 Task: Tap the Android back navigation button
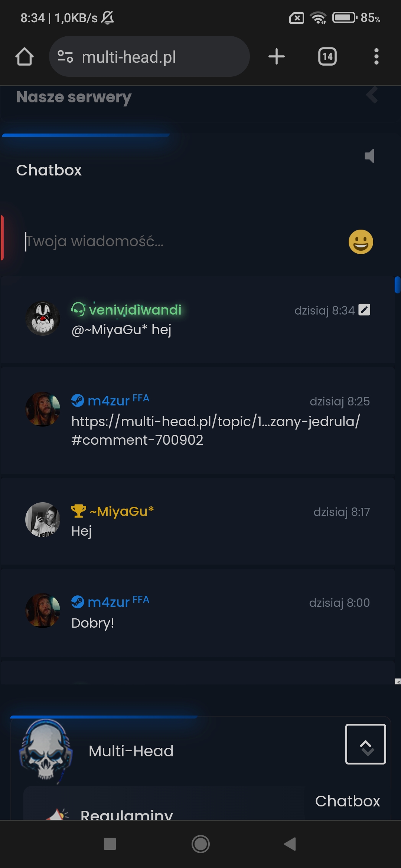click(x=290, y=844)
